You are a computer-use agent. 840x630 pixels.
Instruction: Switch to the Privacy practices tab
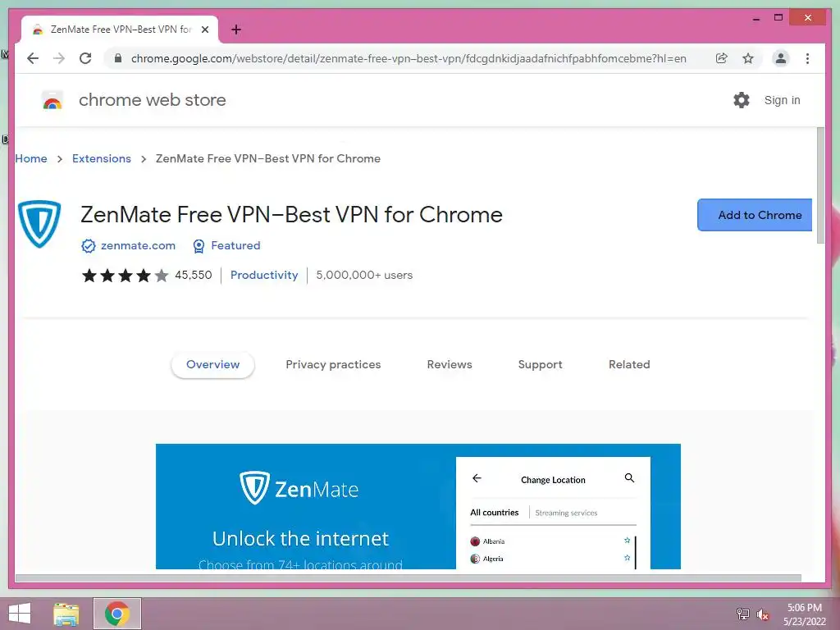click(333, 365)
